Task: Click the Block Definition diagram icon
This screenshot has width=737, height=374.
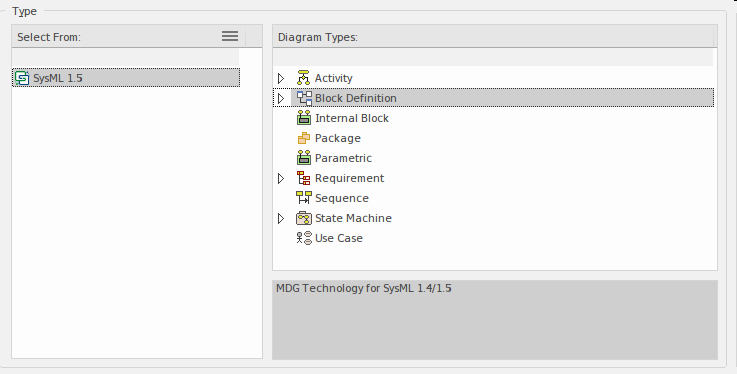Action: point(304,98)
